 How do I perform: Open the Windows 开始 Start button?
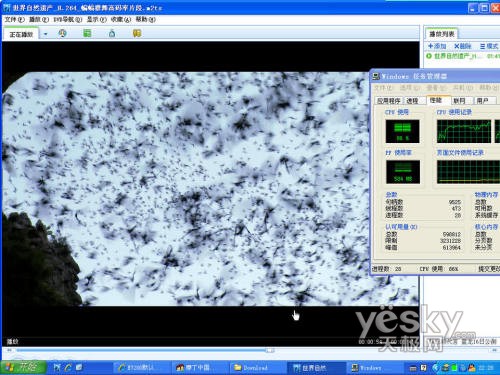click(x=23, y=367)
